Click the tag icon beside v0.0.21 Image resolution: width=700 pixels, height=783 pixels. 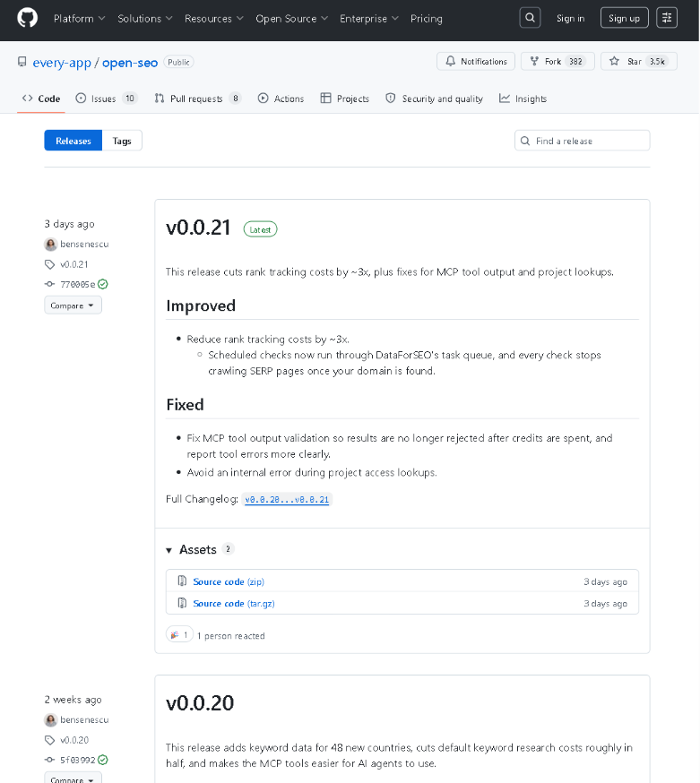click(x=49, y=264)
